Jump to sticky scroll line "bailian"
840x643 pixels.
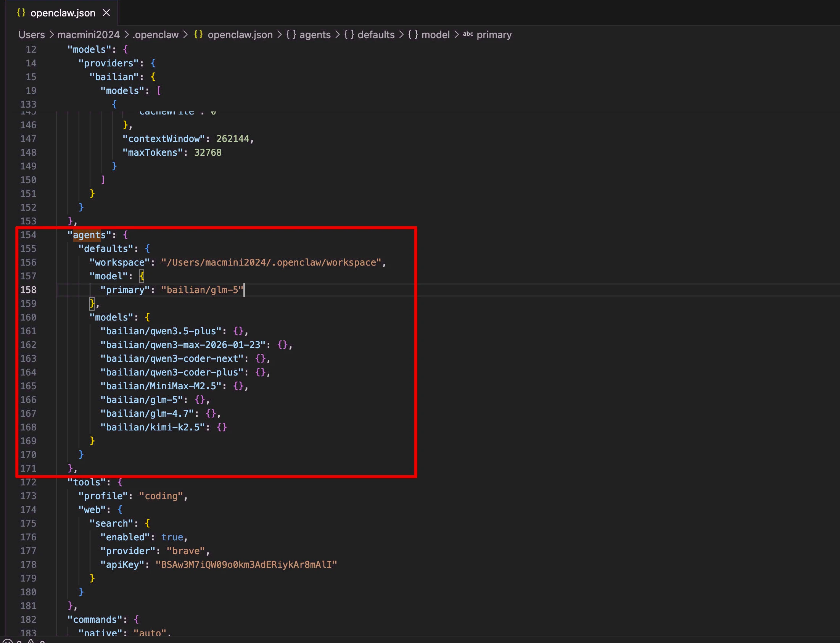click(x=114, y=77)
